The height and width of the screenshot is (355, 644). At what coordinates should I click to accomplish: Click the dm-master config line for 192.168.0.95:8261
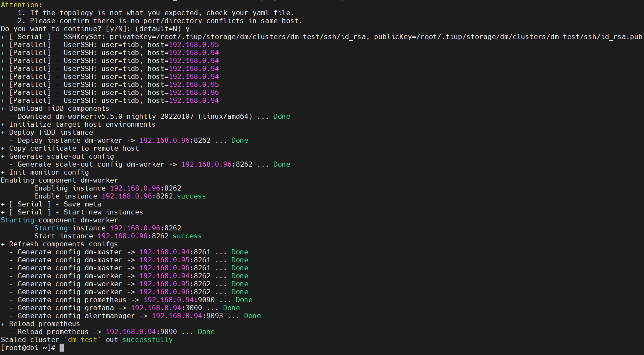click(129, 260)
